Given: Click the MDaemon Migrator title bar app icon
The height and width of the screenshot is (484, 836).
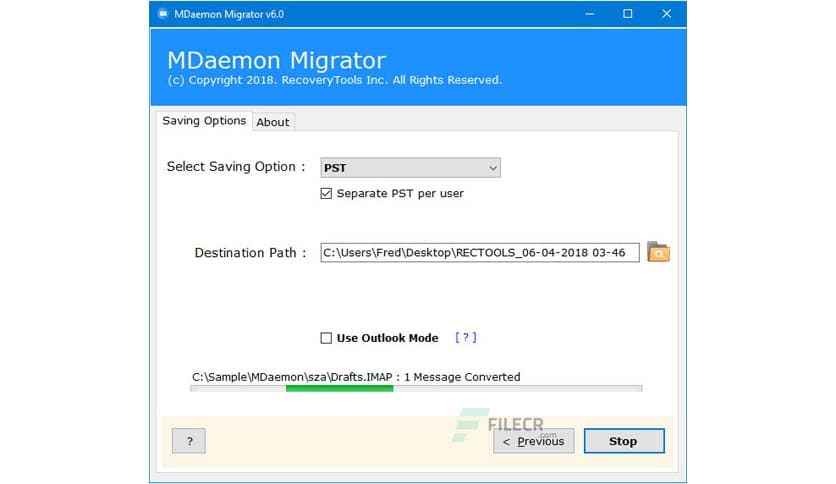Looking at the screenshot, I should click(x=163, y=14).
